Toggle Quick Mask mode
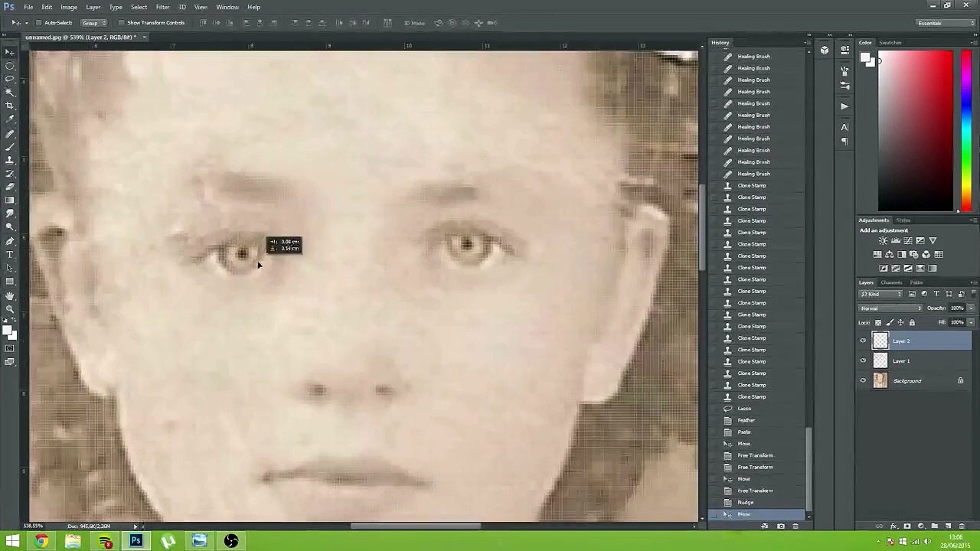The height and width of the screenshot is (551, 980). tap(10, 349)
